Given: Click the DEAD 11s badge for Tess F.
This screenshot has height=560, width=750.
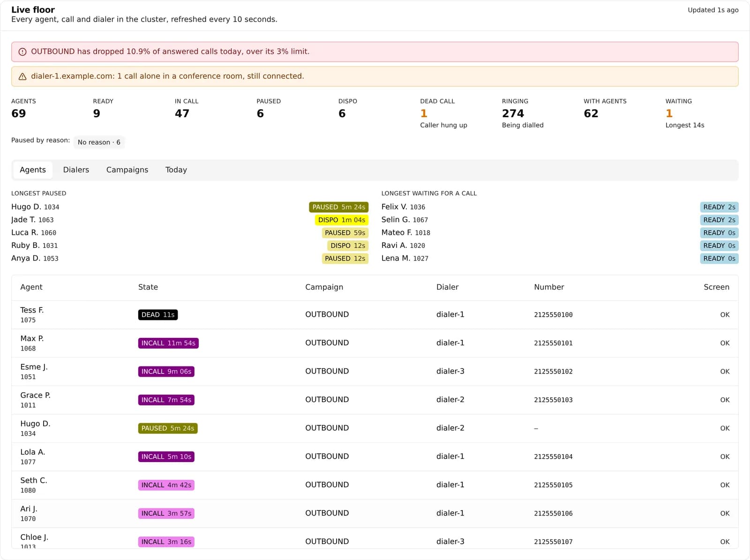Looking at the screenshot, I should coord(158,315).
